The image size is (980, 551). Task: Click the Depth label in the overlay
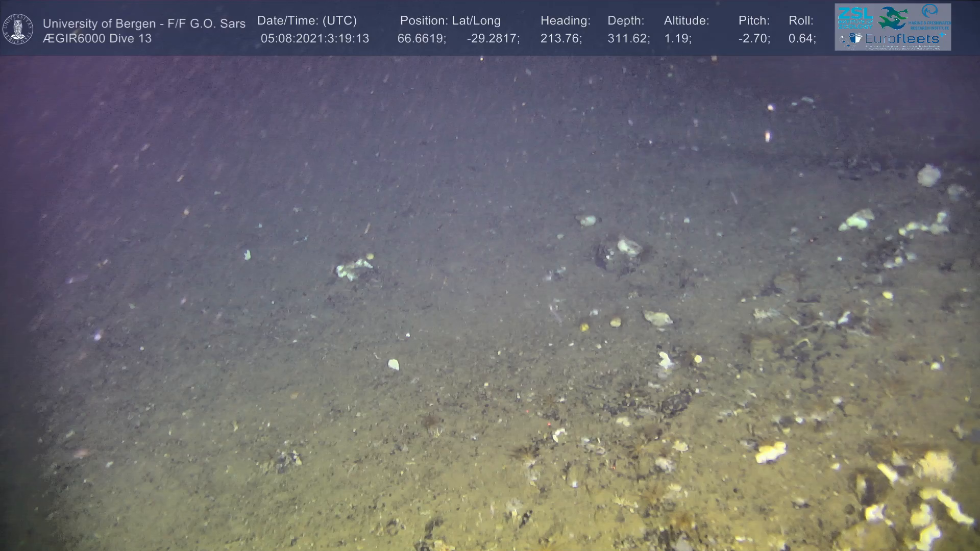pyautogui.click(x=626, y=21)
